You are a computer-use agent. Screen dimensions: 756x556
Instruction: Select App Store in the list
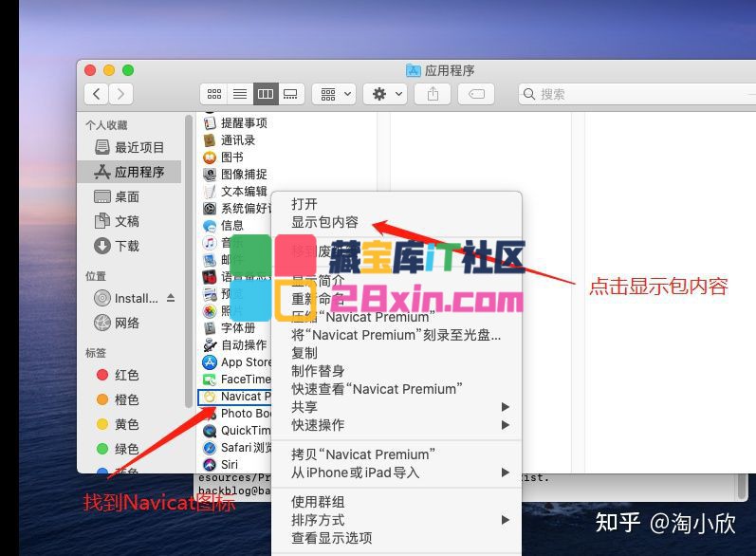click(x=235, y=362)
